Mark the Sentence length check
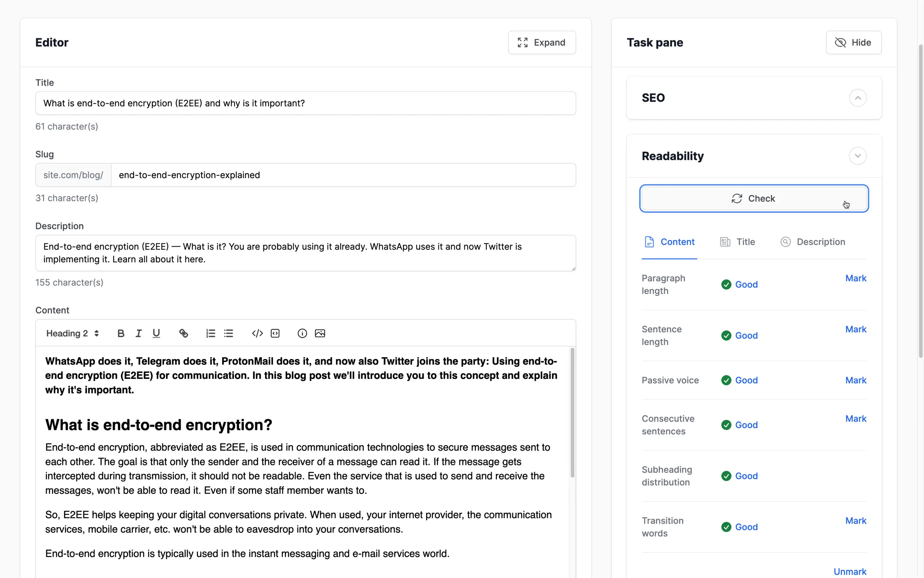924x578 pixels. tap(856, 329)
